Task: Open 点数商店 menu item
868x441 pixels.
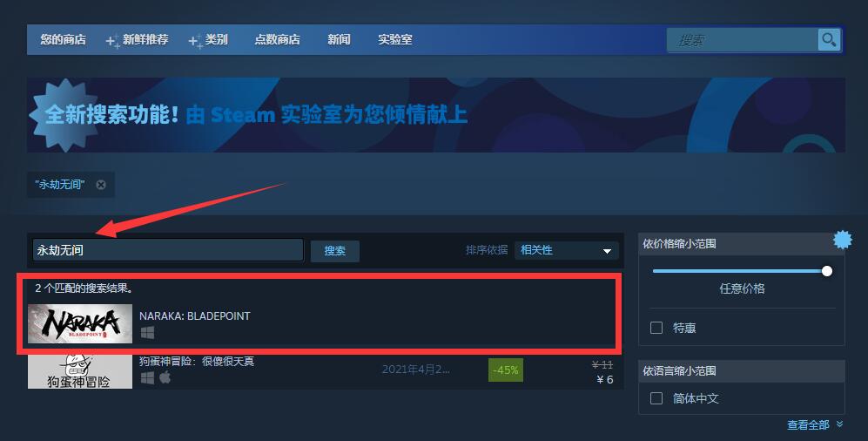Action: 278,40
